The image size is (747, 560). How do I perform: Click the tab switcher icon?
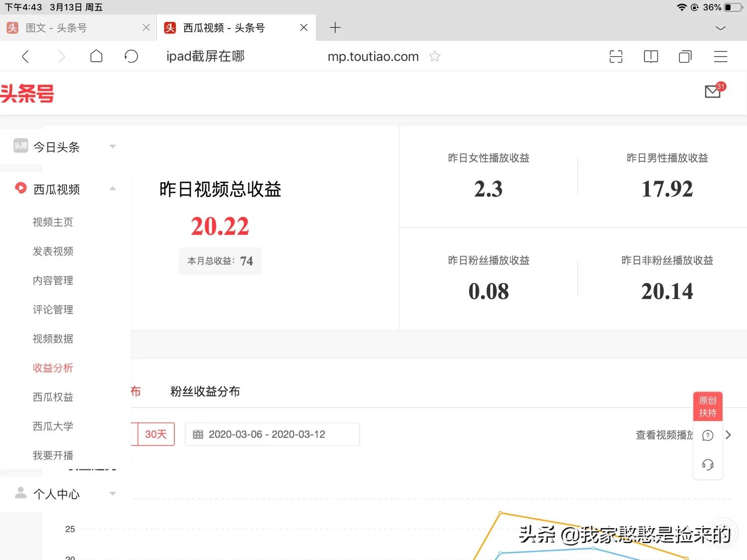pyautogui.click(x=685, y=56)
